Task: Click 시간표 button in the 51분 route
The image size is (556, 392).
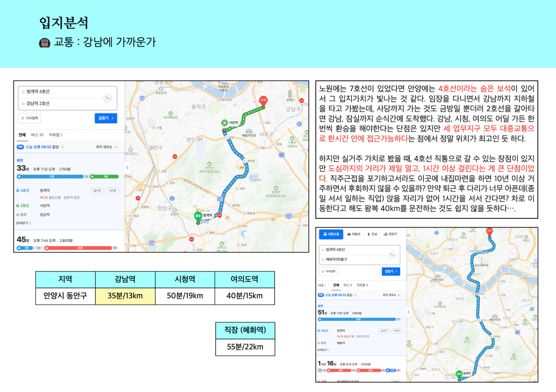Action: (397, 331)
